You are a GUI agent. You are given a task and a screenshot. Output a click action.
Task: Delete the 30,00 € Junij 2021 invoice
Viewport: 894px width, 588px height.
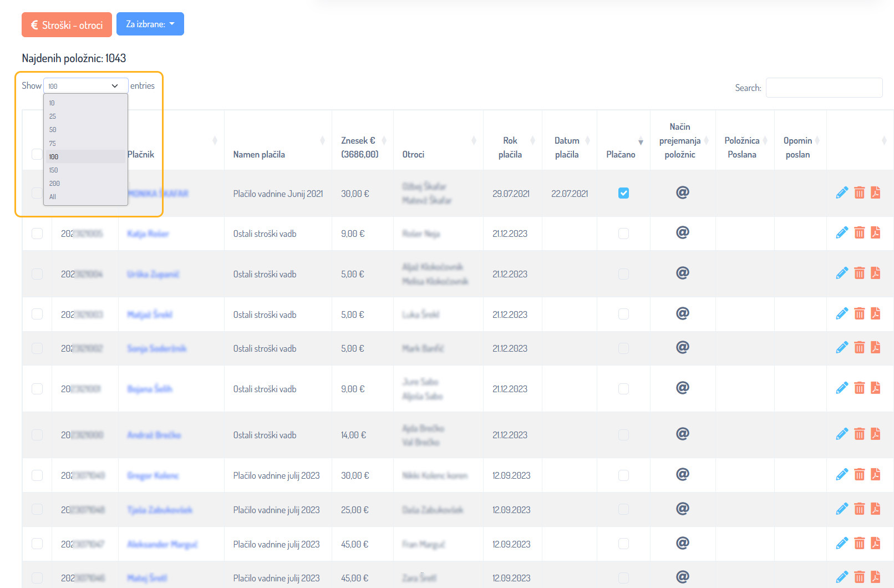click(x=859, y=193)
